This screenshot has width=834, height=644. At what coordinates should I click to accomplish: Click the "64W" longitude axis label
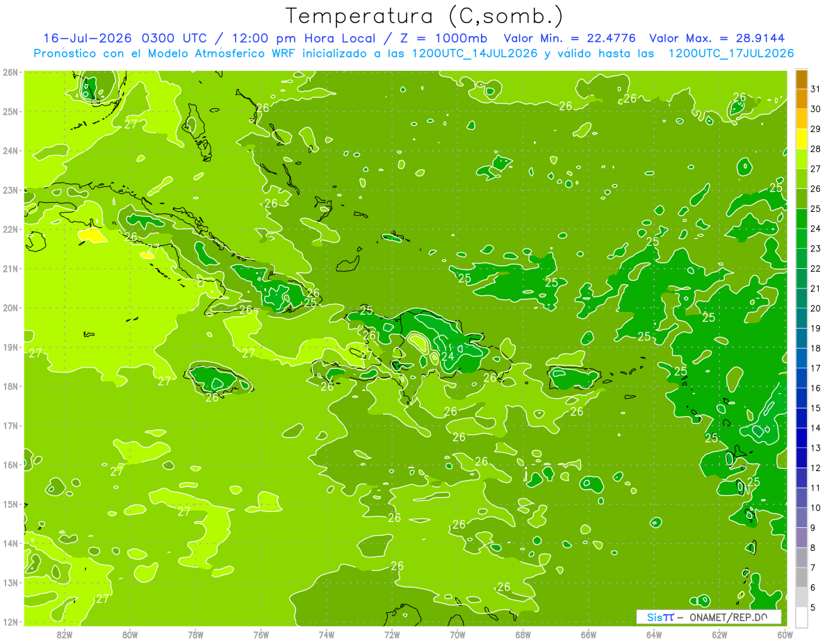point(654,634)
